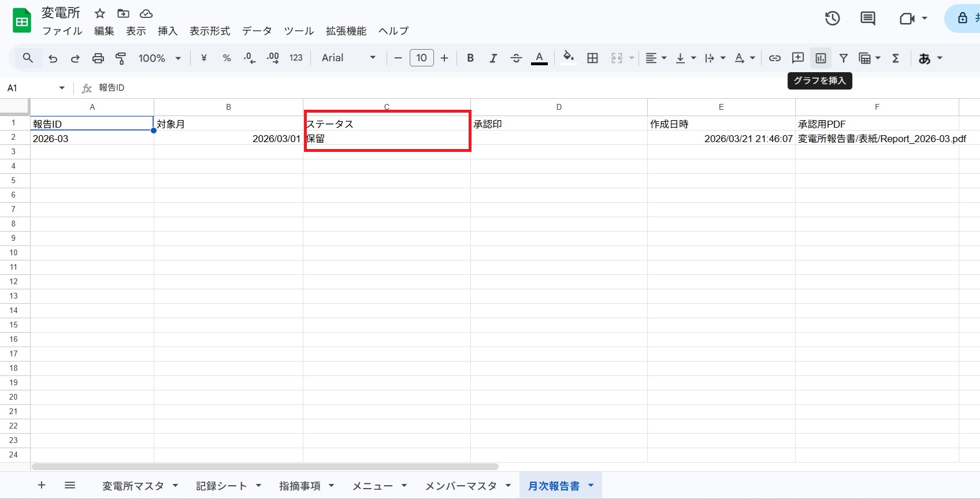Click the add sheet plus button

click(x=42, y=485)
